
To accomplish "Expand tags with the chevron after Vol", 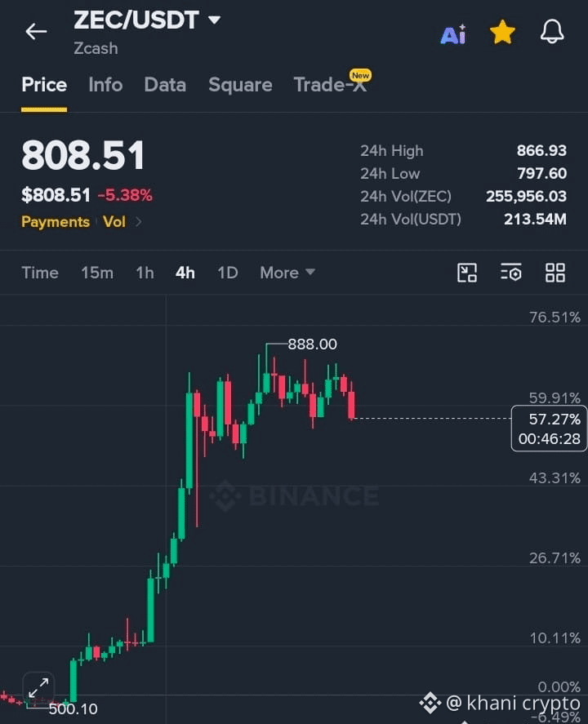I will pyautogui.click(x=139, y=222).
